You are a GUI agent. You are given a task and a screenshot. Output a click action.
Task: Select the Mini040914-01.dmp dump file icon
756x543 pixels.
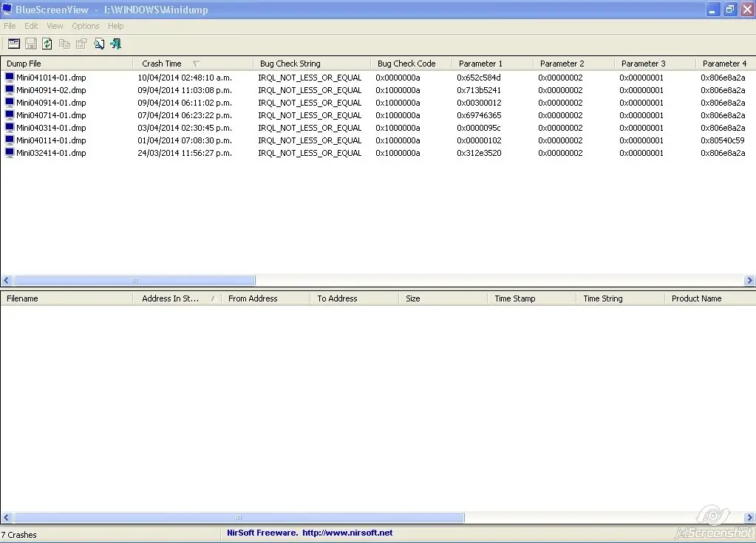click(10, 102)
